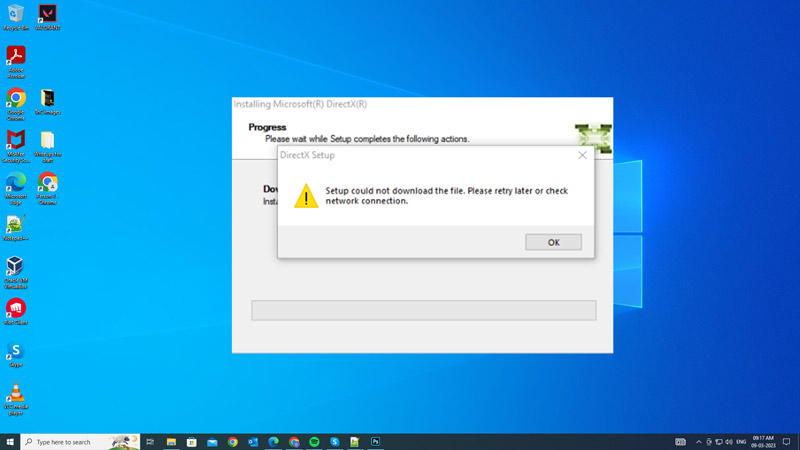
Task: Open File Explorer from the taskbar
Action: coord(171,442)
